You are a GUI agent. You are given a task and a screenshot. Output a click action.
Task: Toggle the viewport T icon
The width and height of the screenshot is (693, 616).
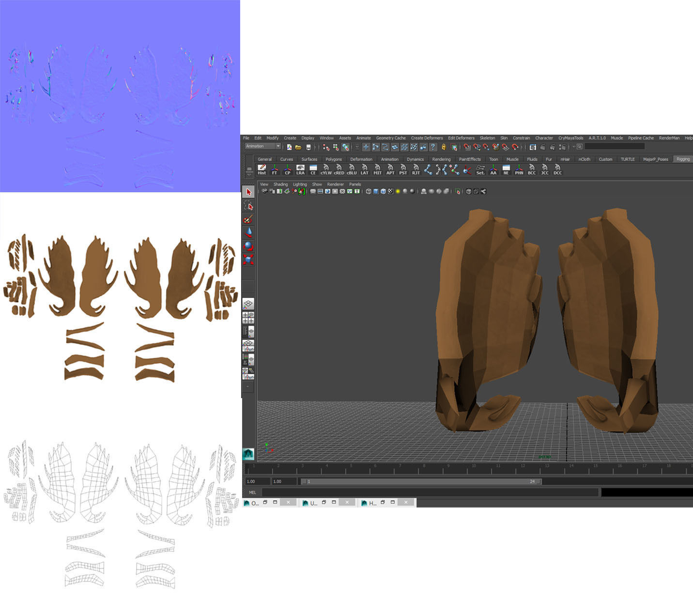pyautogui.click(x=357, y=191)
